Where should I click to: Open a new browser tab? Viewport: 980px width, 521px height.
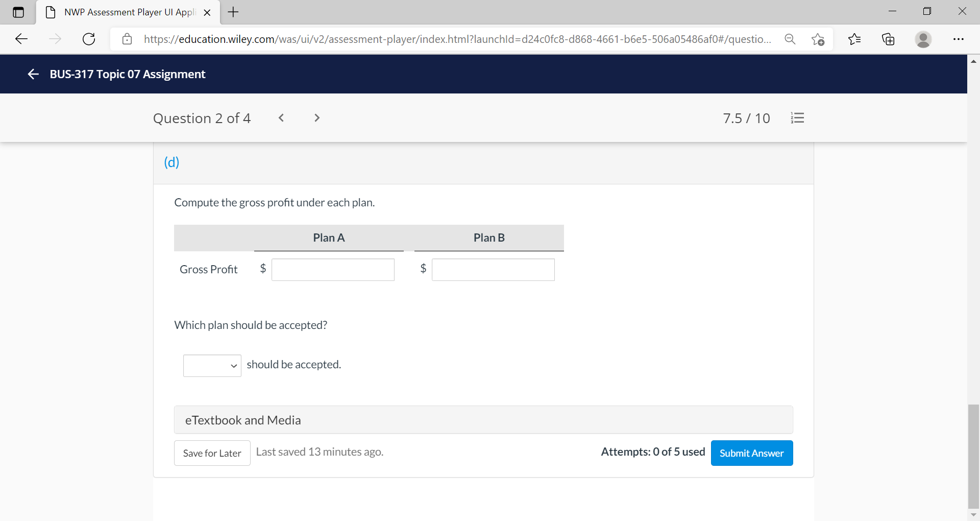233,12
